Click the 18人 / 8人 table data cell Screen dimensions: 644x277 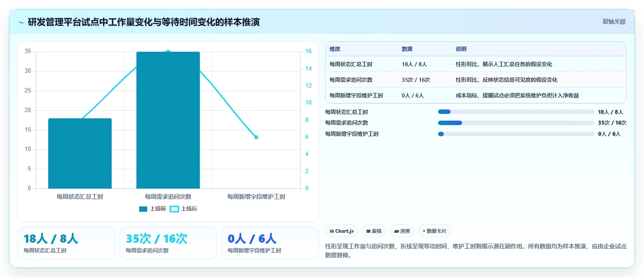click(x=414, y=64)
